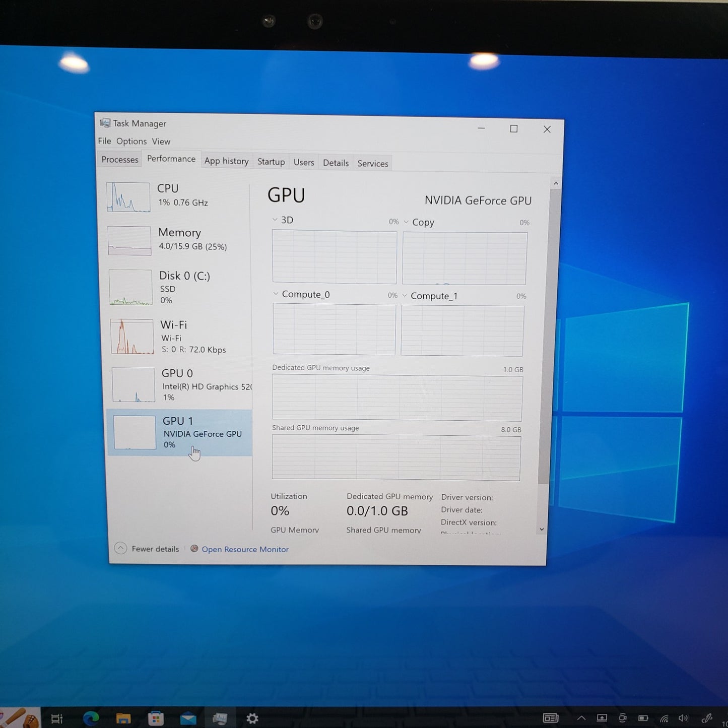This screenshot has width=728, height=728.
Task: Open the 3D engine graph dropdown
Action: (x=275, y=220)
